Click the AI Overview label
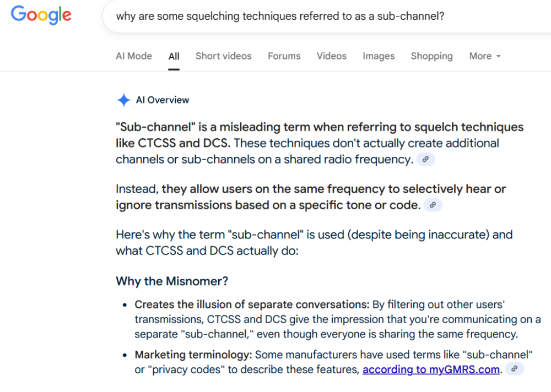Screen dimensions: 551x392 (x=162, y=100)
